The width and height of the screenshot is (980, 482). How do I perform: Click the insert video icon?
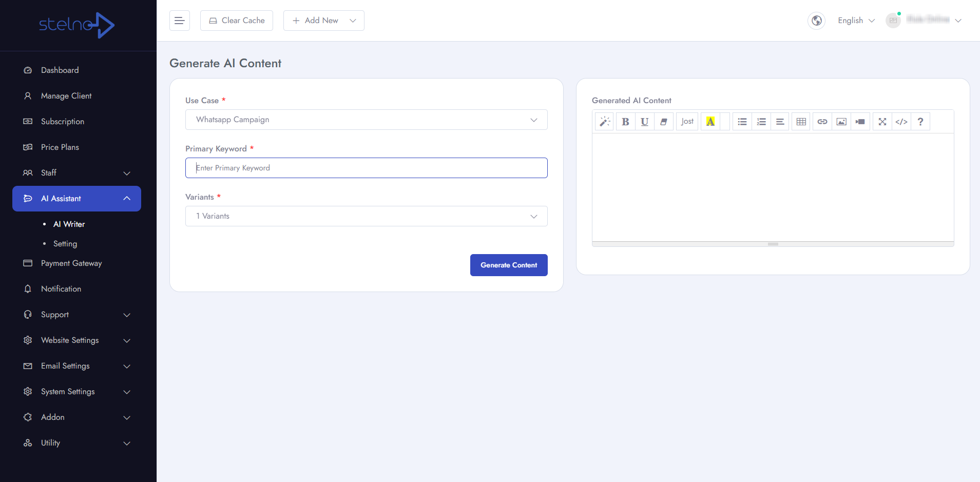(x=860, y=122)
